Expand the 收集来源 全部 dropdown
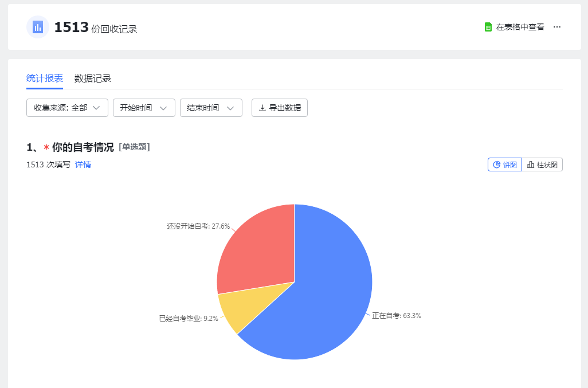 (67, 108)
